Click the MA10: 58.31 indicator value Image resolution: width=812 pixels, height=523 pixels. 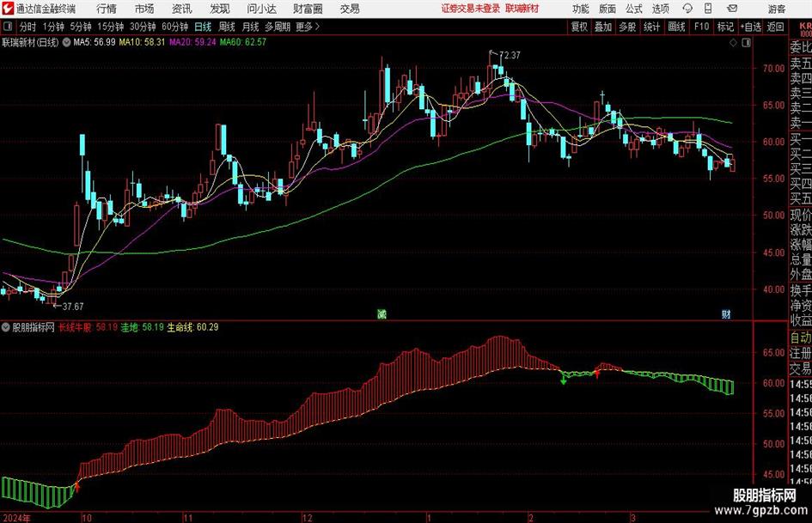[x=142, y=42]
